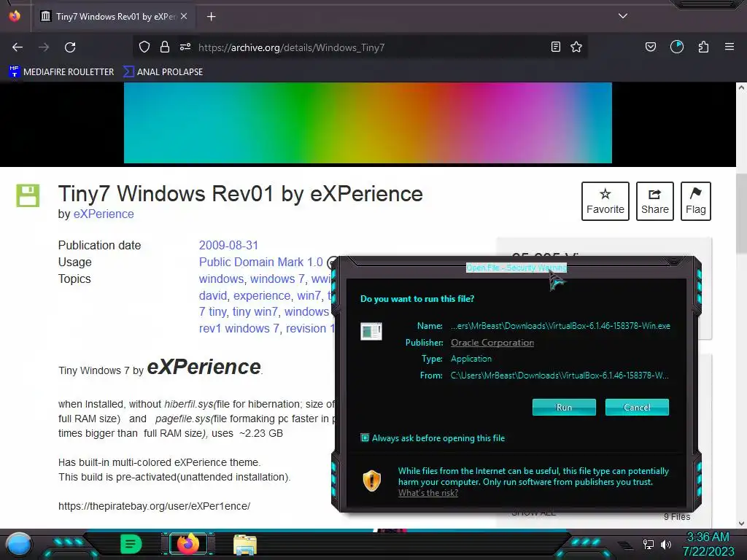
Task: Click the page scrollbar down arrow
Action: (741, 523)
